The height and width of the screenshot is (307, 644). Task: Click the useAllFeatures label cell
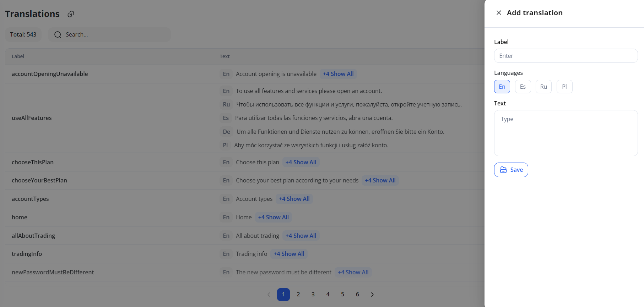coord(109,118)
